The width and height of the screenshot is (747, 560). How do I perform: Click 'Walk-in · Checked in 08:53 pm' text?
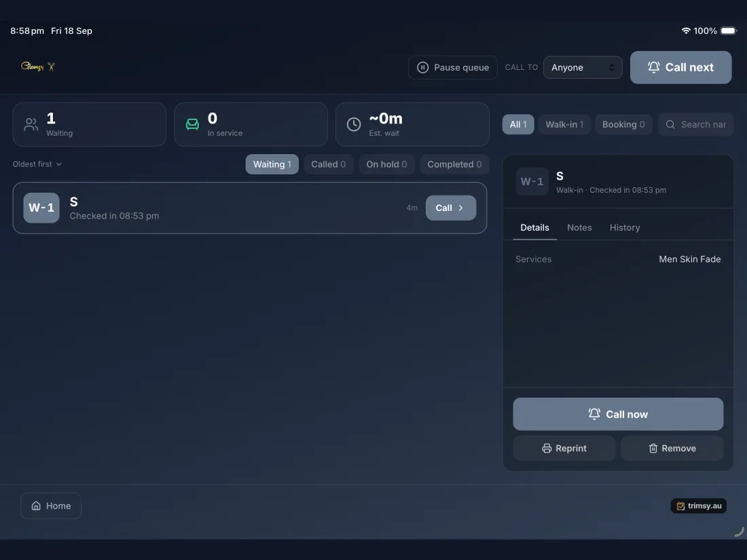(611, 190)
